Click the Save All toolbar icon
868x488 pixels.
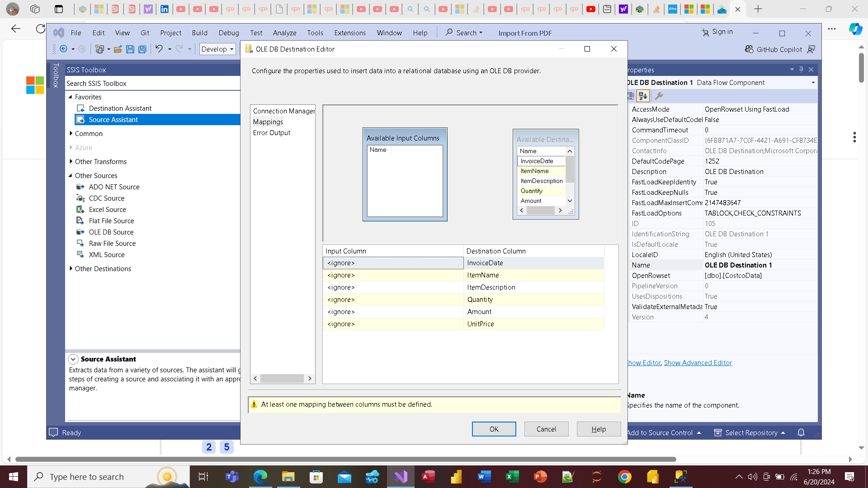[x=142, y=49]
